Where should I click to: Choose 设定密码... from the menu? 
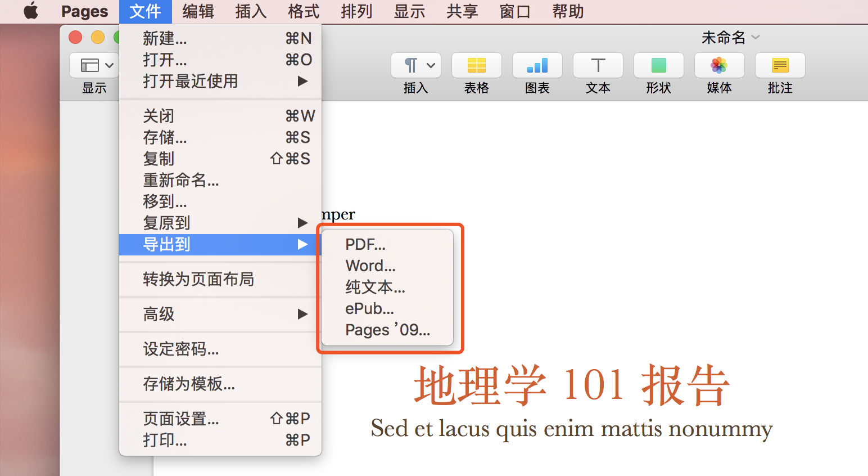(220, 349)
